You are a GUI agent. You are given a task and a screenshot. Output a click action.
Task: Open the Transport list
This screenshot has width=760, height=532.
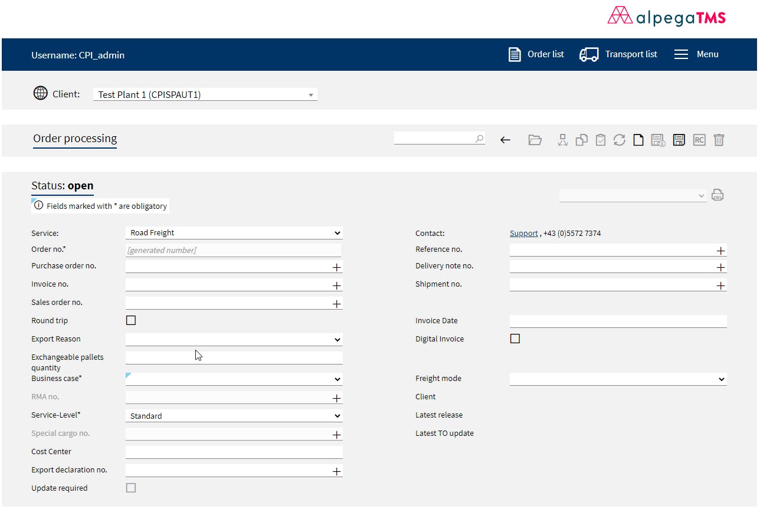pyautogui.click(x=618, y=54)
